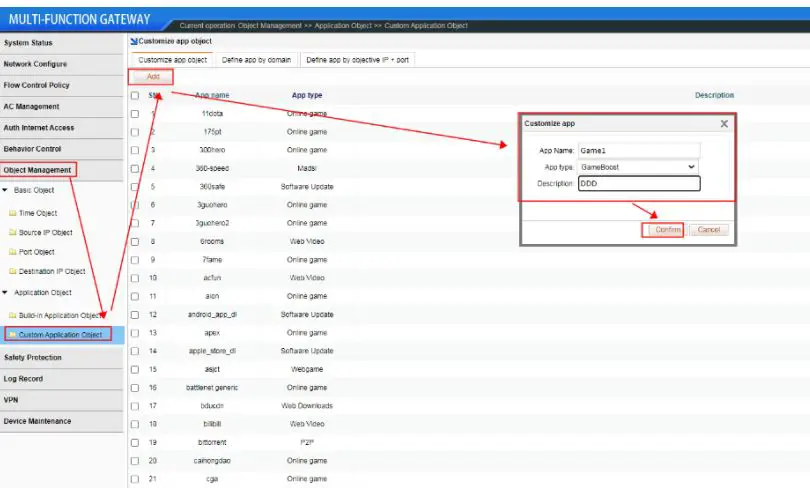Check the box for the 360-speed row

point(135,168)
